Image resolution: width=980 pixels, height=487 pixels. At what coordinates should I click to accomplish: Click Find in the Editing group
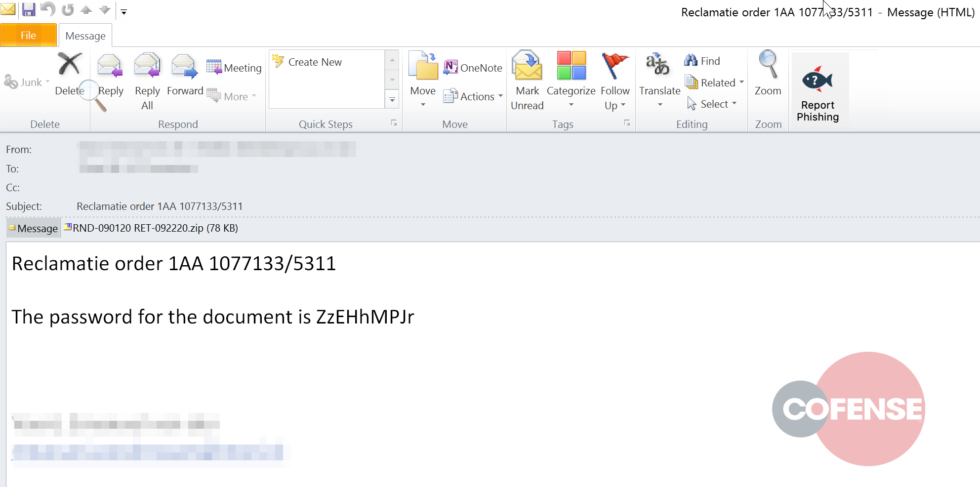pos(702,61)
